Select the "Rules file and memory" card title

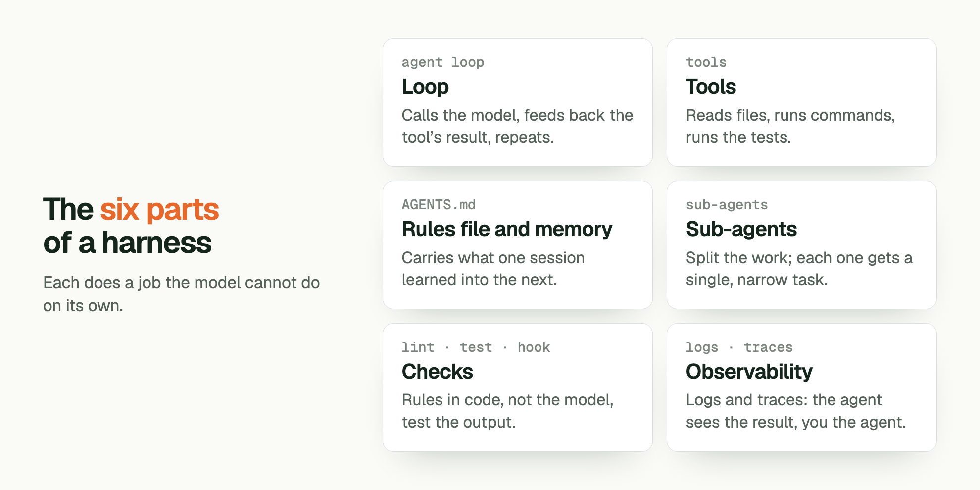point(507,229)
